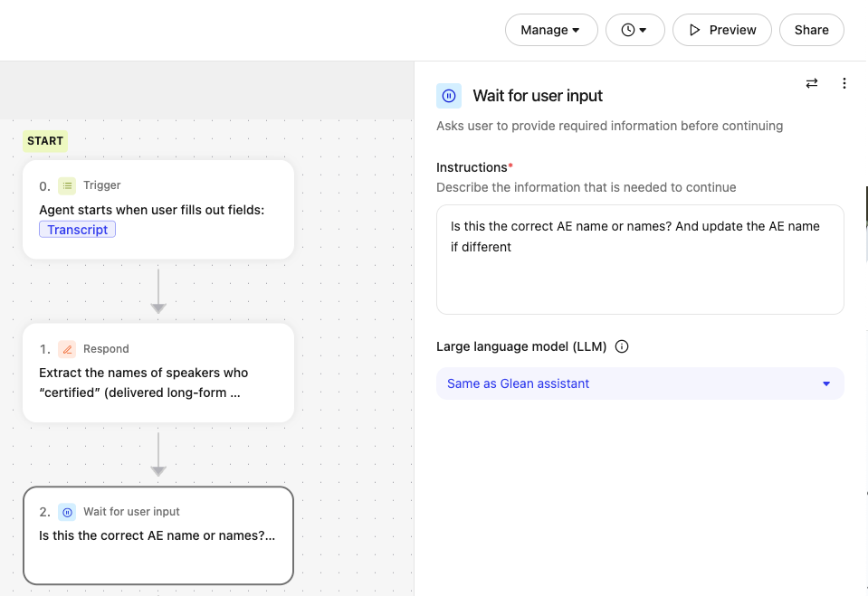Open the Same as Glean assistant dropdown
The width and height of the screenshot is (868, 596).
pyautogui.click(x=639, y=383)
